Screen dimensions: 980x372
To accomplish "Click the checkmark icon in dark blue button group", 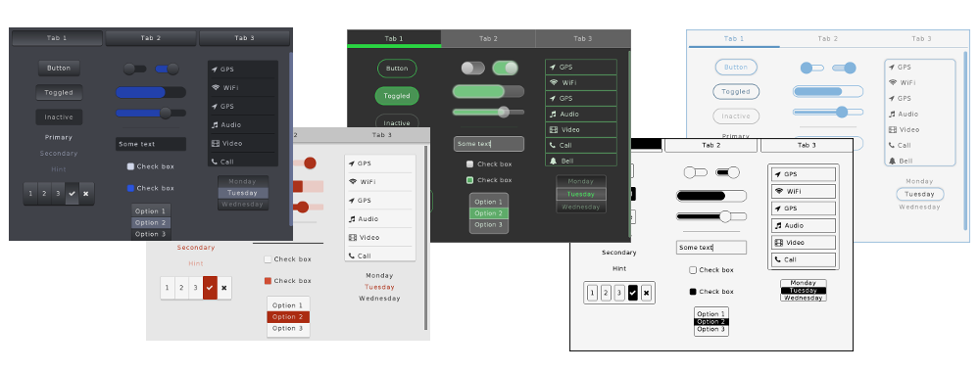I will 72,194.
